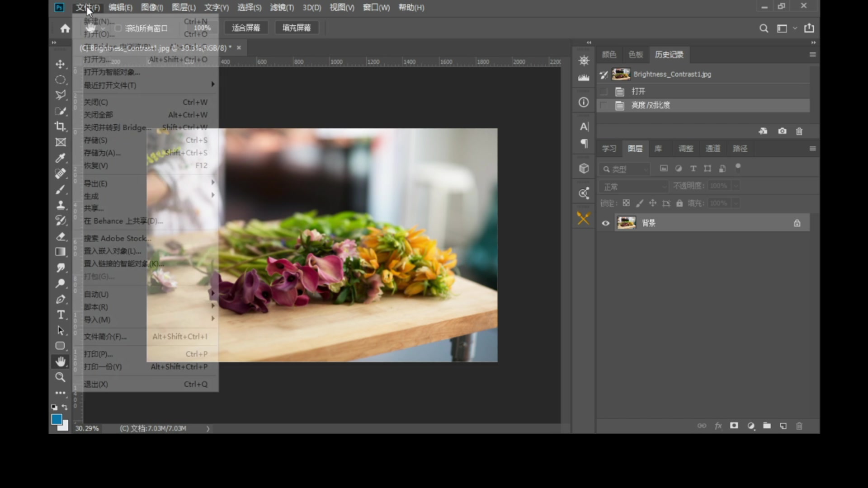The width and height of the screenshot is (868, 488).
Task: Open the Edit Toolbar three-dots button
Action: [x=60, y=393]
